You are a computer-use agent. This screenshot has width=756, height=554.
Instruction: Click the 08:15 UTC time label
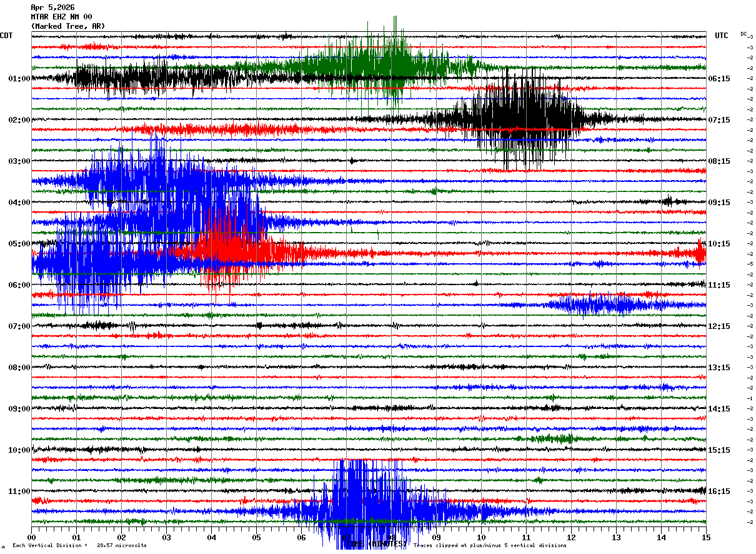pyautogui.click(x=719, y=161)
